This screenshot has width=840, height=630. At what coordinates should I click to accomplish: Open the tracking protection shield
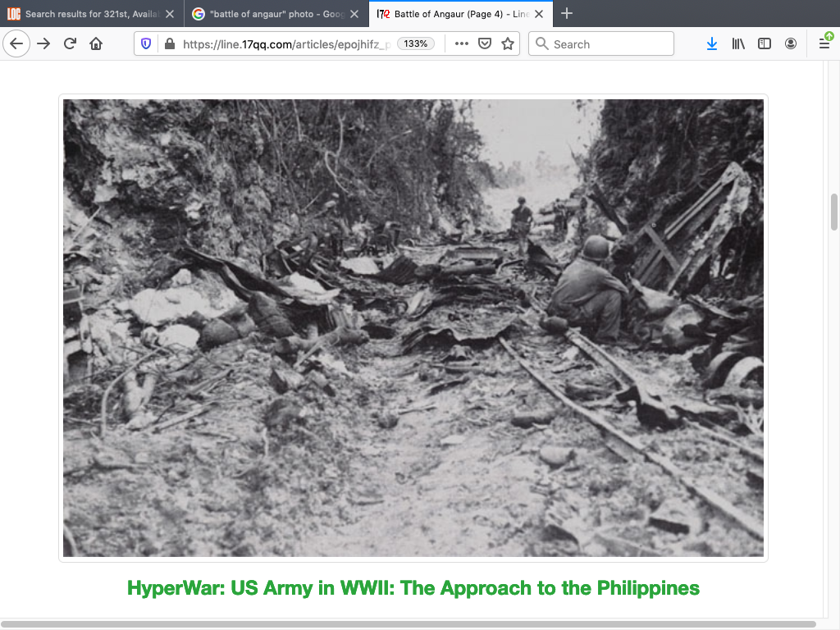[x=146, y=44]
